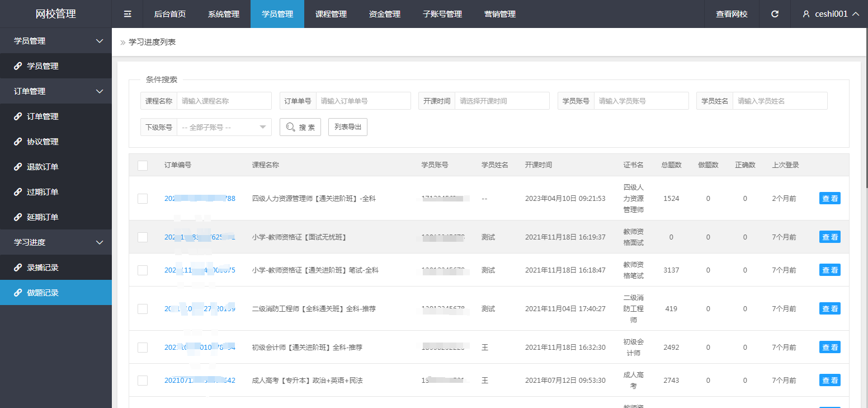
Task: Click the 列表导出 button
Action: pos(348,127)
